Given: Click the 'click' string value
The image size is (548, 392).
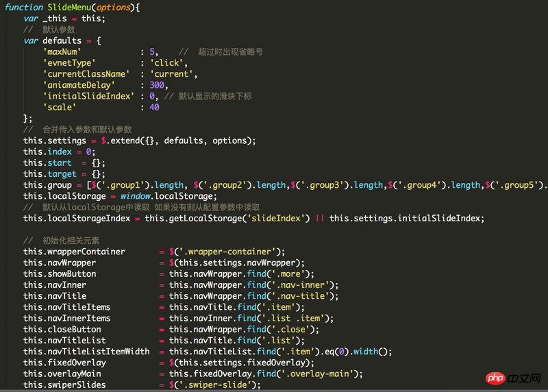Looking at the screenshot, I should coord(166,62).
